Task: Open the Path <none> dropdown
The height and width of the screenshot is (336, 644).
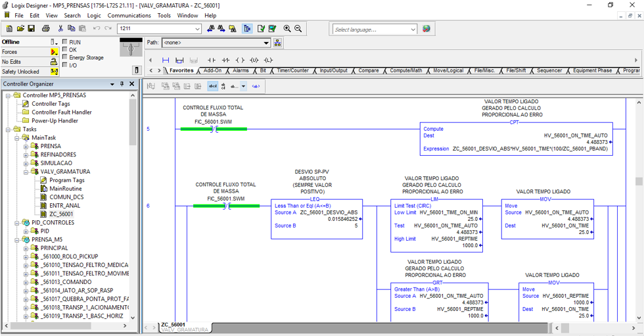Action: coord(266,43)
